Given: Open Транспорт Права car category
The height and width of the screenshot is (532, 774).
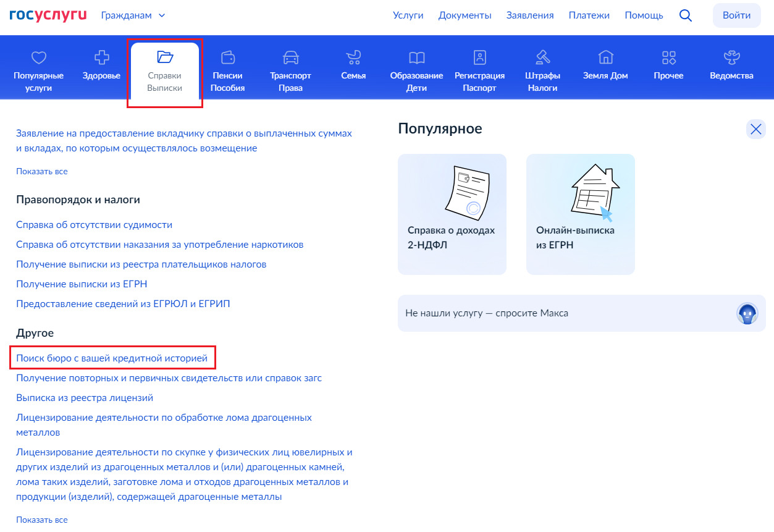Looking at the screenshot, I should coord(290,70).
